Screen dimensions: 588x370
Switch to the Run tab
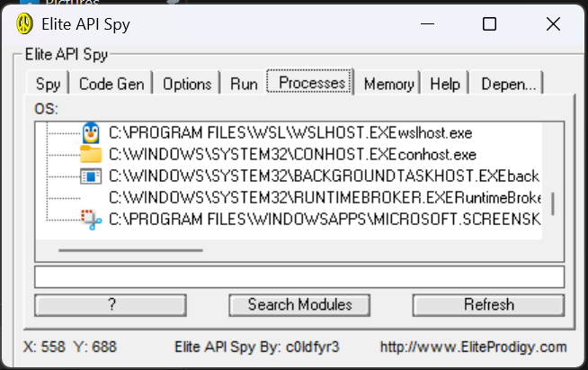click(244, 84)
